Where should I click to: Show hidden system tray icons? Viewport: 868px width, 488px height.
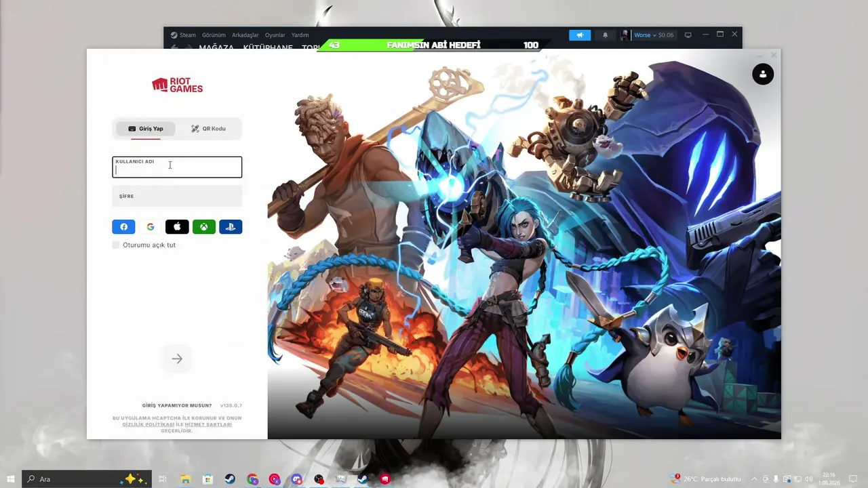click(754, 479)
